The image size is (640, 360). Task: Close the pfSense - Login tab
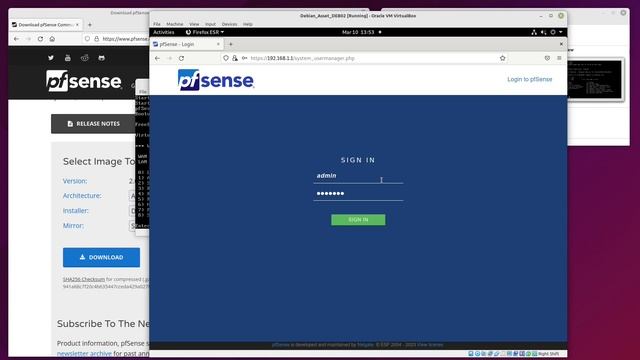[x=218, y=44]
